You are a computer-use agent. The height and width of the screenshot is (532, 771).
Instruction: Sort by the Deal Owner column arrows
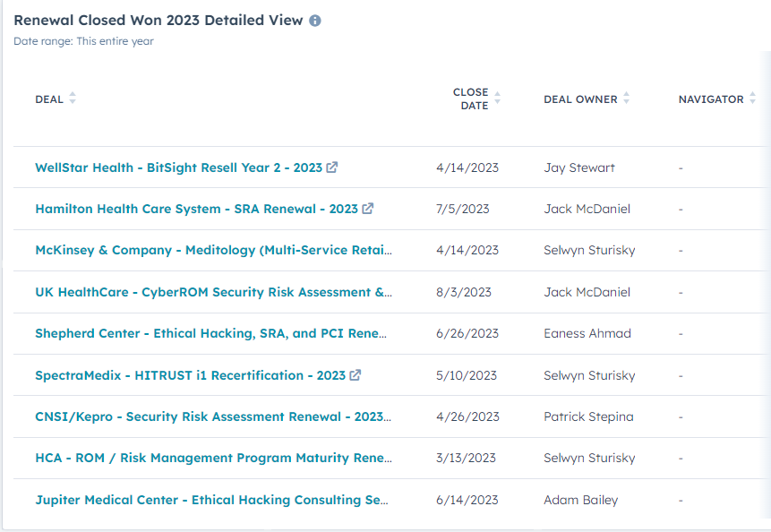coord(627,99)
